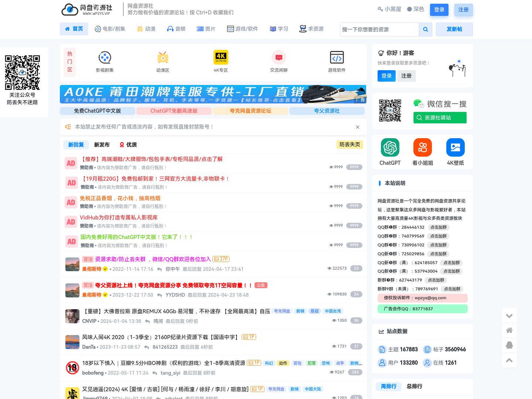Screen dimensions: 532x399
Task: Click the 科幻 tag on 权利的游戏 thread
Action: (x=269, y=363)
